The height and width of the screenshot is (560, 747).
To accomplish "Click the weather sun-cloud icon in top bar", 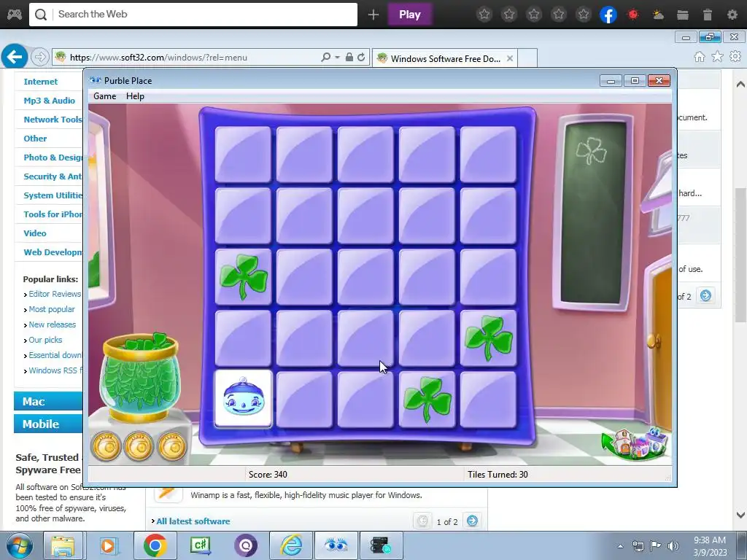I will pyautogui.click(x=658, y=15).
